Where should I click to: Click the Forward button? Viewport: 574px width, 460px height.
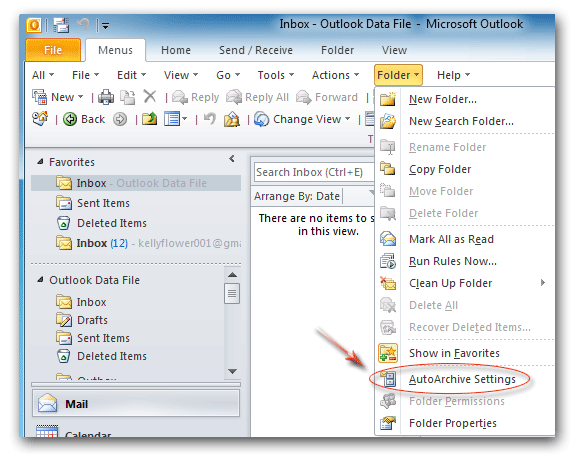click(327, 97)
